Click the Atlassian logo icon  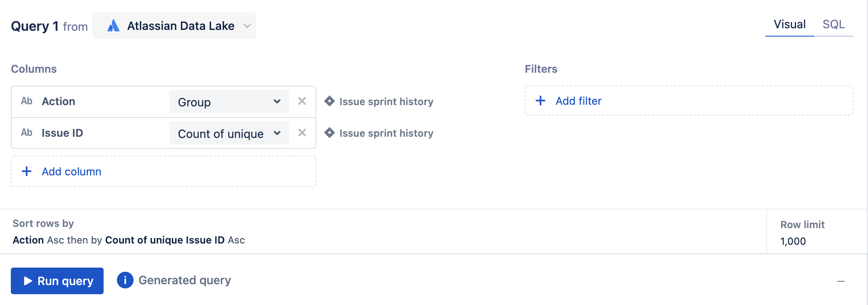113,26
